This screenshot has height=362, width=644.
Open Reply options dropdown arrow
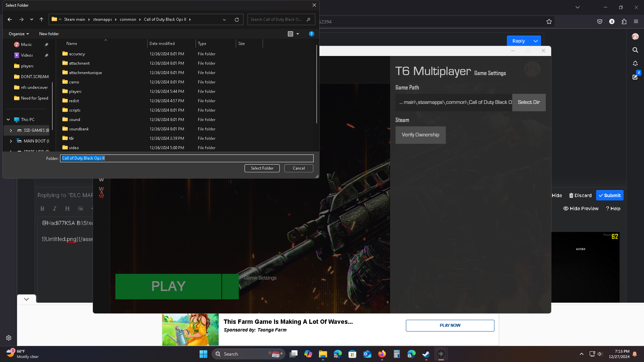pos(536,41)
